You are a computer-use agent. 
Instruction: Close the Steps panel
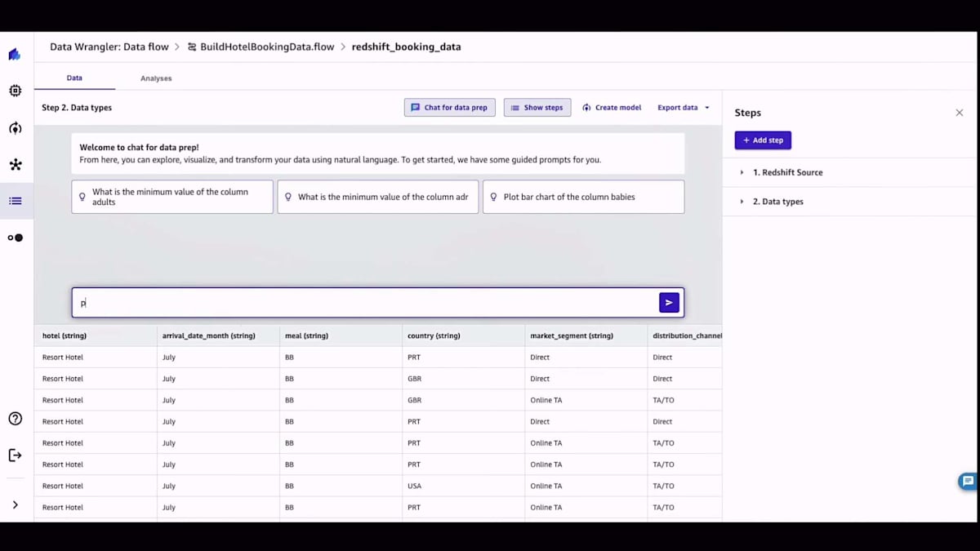point(959,113)
